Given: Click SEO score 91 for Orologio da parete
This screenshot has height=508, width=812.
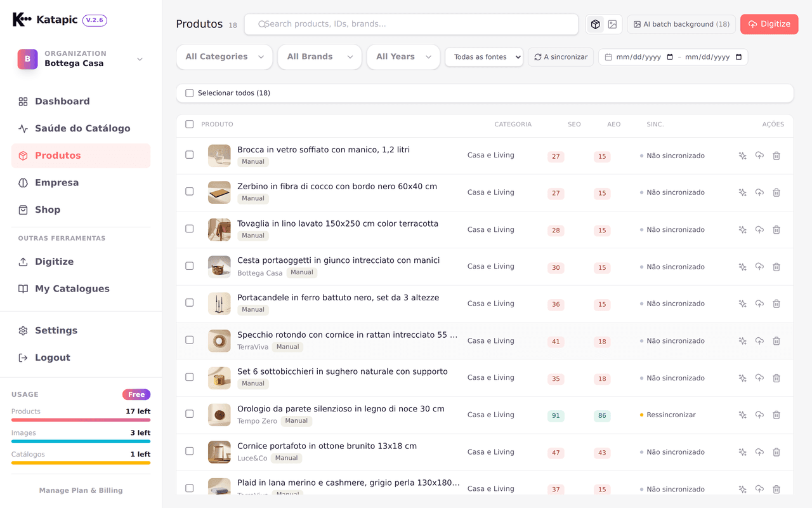Looking at the screenshot, I should pyautogui.click(x=556, y=416).
